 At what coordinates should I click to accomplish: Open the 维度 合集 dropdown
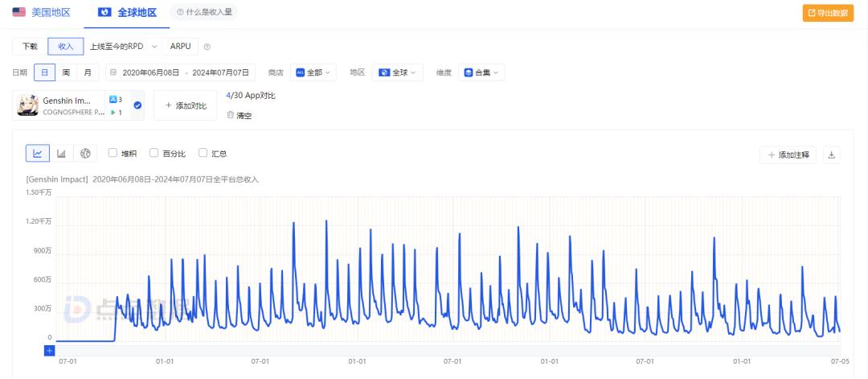[x=481, y=72]
